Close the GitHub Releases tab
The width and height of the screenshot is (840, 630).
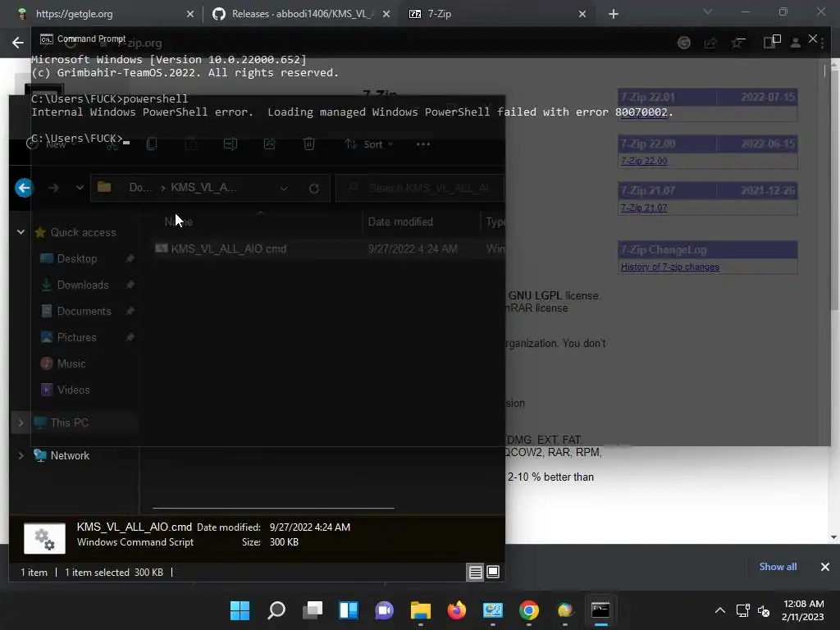click(x=386, y=14)
